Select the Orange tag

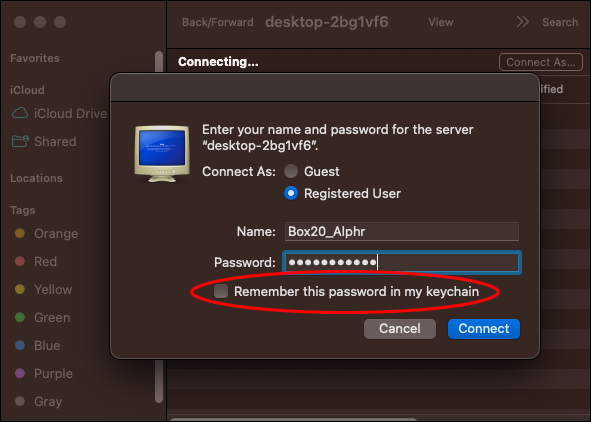[x=46, y=234]
